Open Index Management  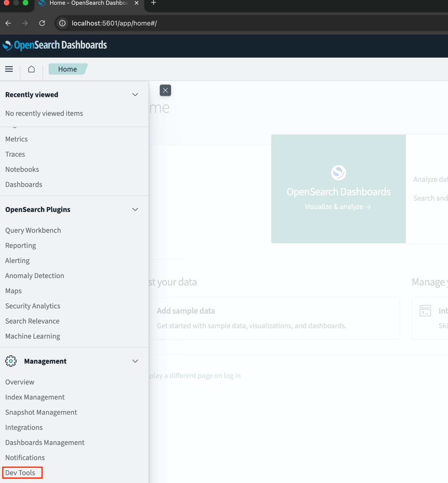tap(35, 397)
